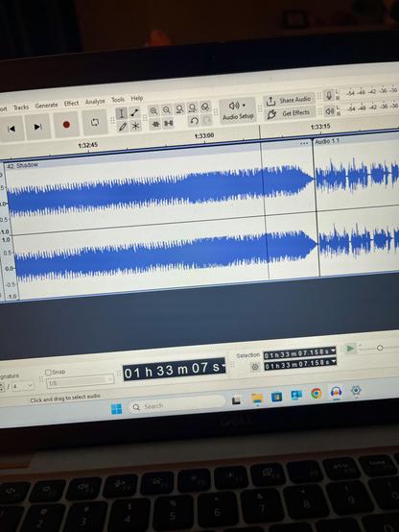Click the Skip to End button
This screenshot has width=399, height=532.
pos(37,127)
